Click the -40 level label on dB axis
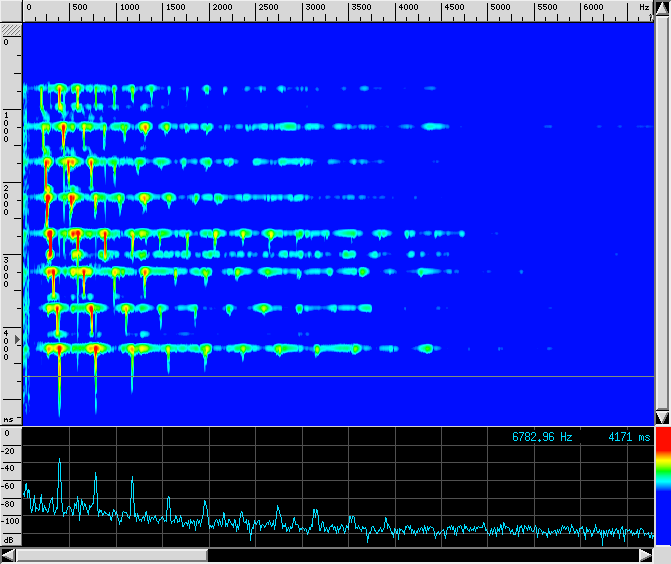 9,467
